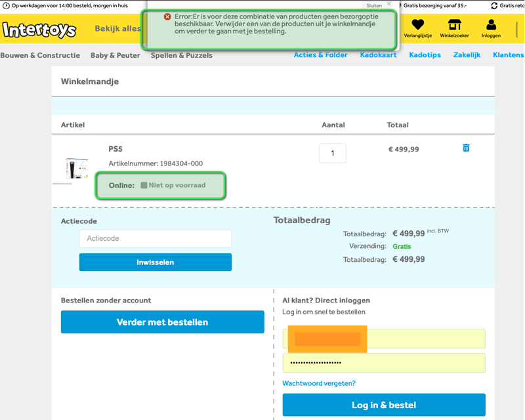Click Gratis bezorging vanaf 35.- text

point(435,6)
